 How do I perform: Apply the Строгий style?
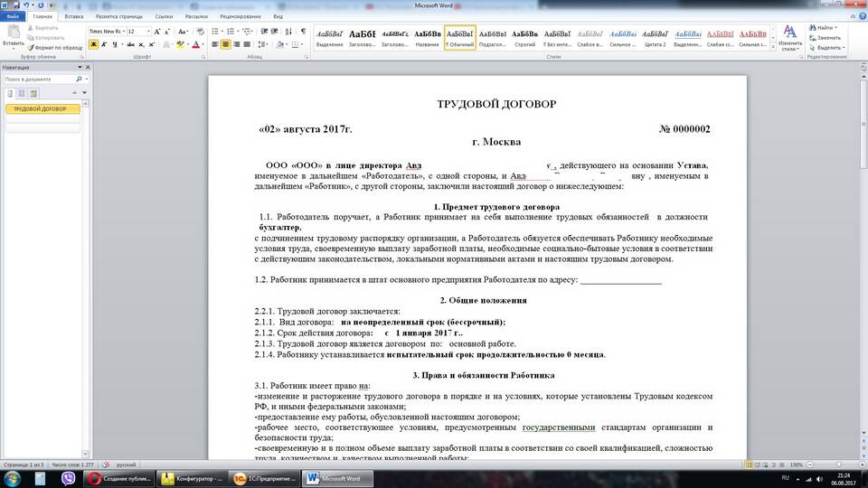click(x=524, y=38)
